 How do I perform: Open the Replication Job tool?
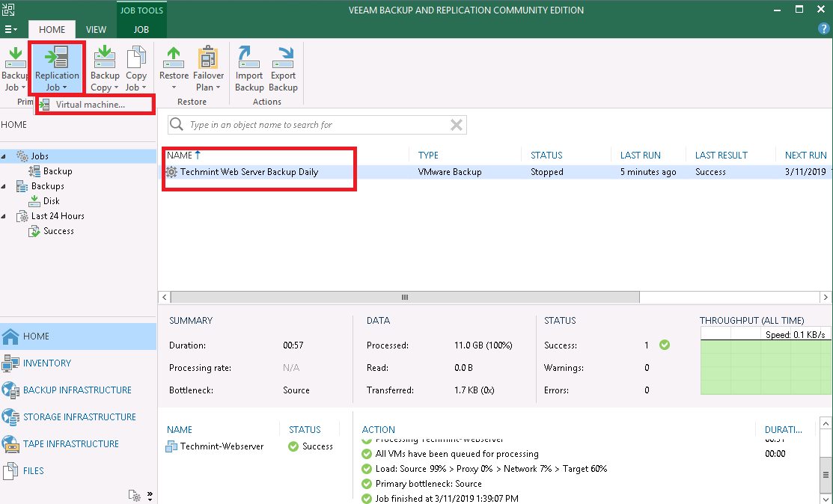[x=58, y=67]
